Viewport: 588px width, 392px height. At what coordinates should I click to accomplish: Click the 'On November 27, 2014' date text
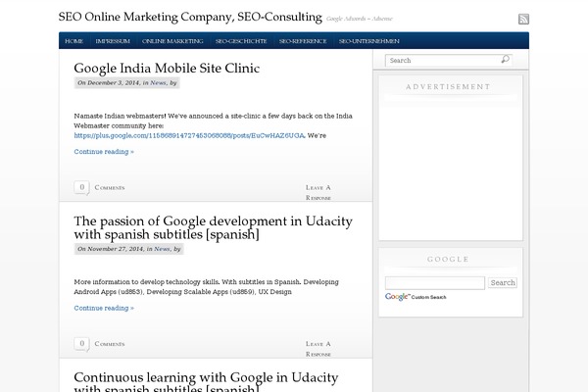click(110, 249)
